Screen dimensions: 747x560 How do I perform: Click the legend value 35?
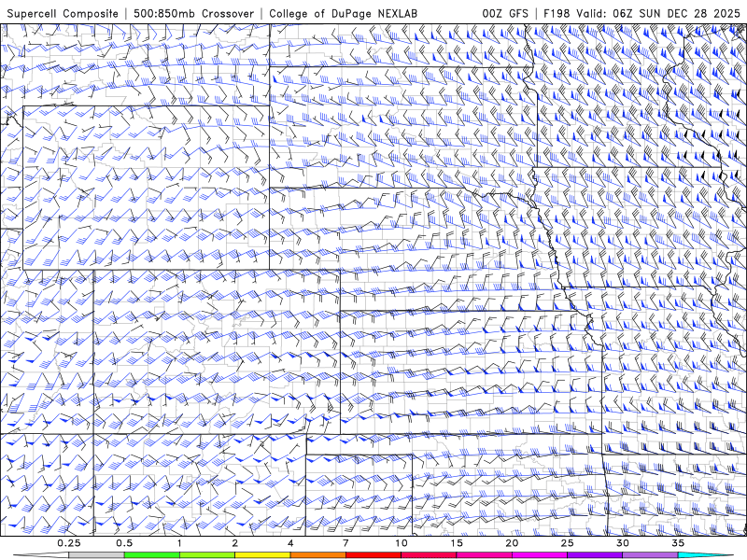678,543
